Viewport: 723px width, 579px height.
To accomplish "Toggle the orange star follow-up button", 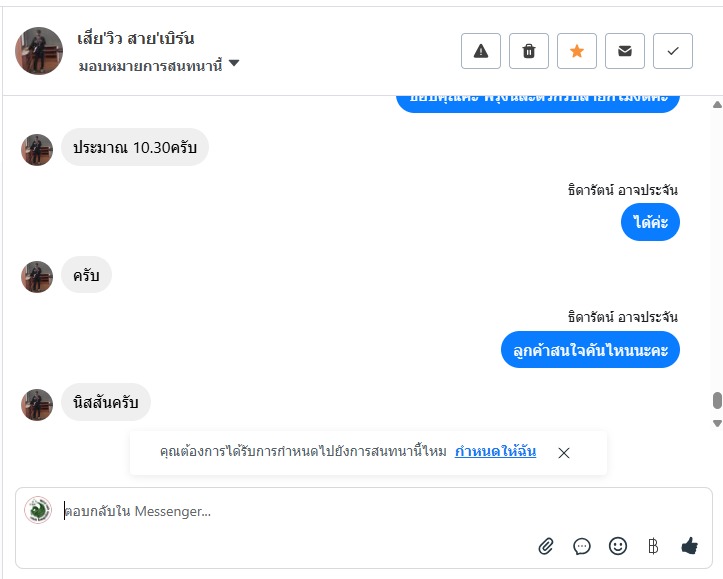I will coord(577,51).
